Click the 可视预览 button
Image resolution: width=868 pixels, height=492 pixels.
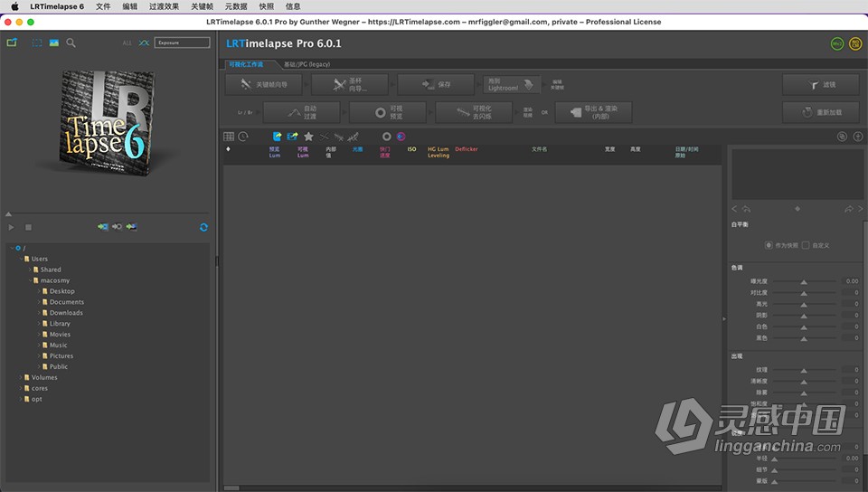tap(388, 112)
